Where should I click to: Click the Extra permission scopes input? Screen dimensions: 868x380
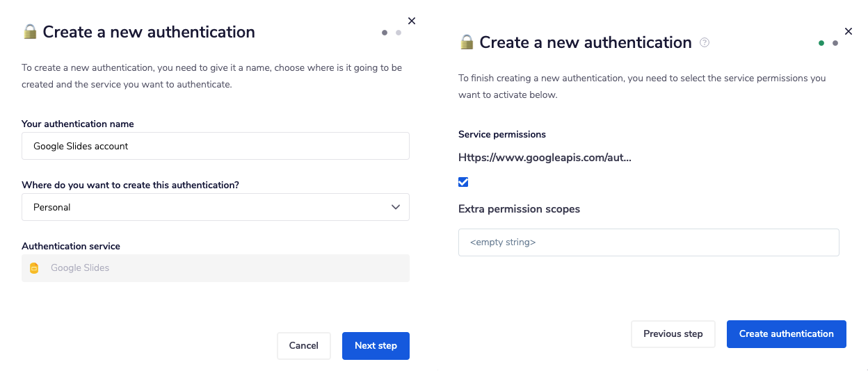[648, 242]
